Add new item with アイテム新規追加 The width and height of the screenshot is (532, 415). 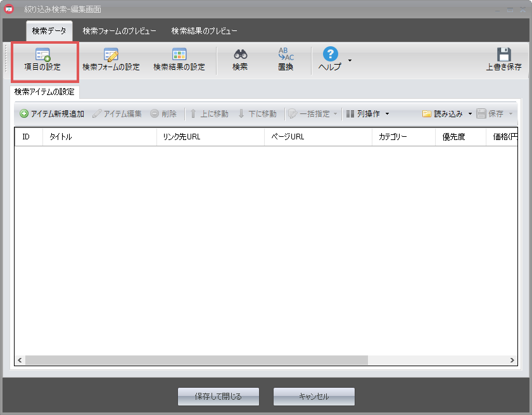point(52,114)
